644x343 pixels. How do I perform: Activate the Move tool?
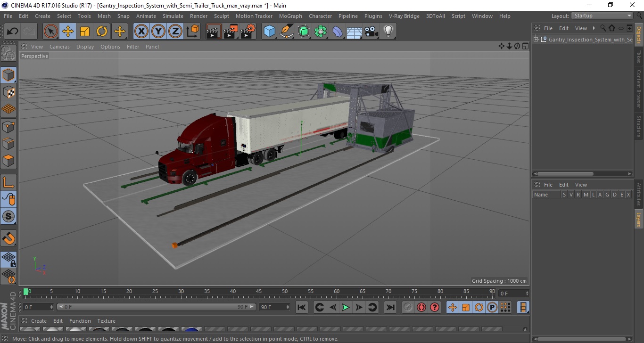[x=68, y=32]
